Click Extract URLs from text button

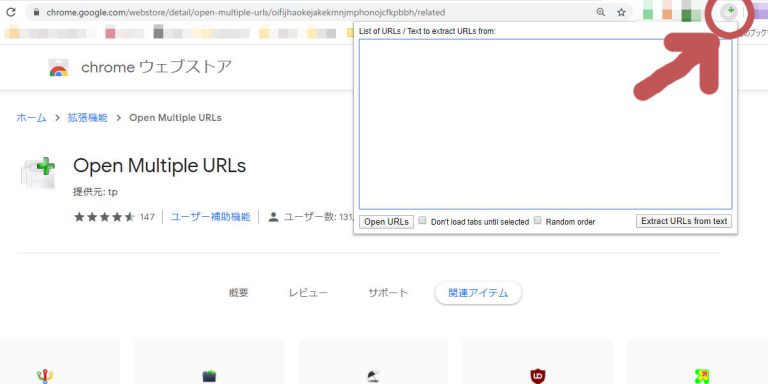tap(684, 221)
